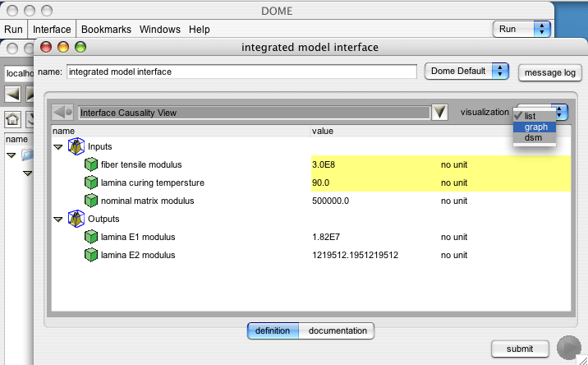The width and height of the screenshot is (588, 365).
Task: Select the fiber tensile modulus row label
Action: click(141, 164)
